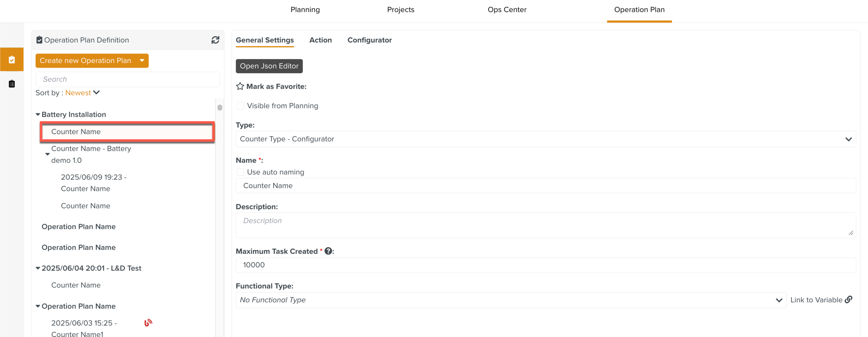
Task: Click the Search field in the plan list
Action: pos(128,79)
